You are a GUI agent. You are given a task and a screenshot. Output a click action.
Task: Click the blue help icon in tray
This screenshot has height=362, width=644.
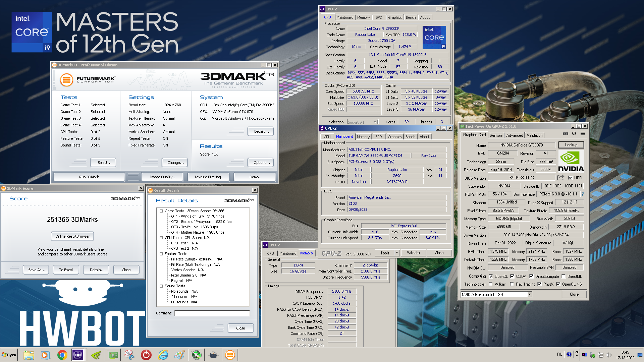click(569, 354)
